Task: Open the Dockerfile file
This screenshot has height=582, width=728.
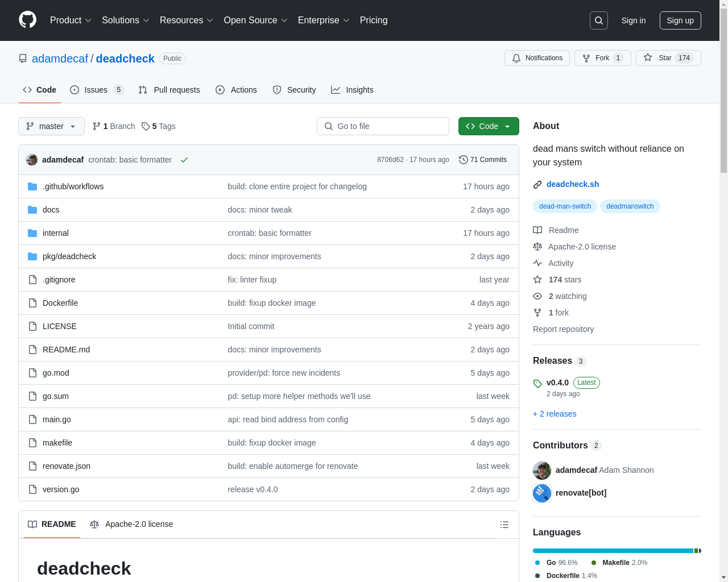Action: click(60, 303)
